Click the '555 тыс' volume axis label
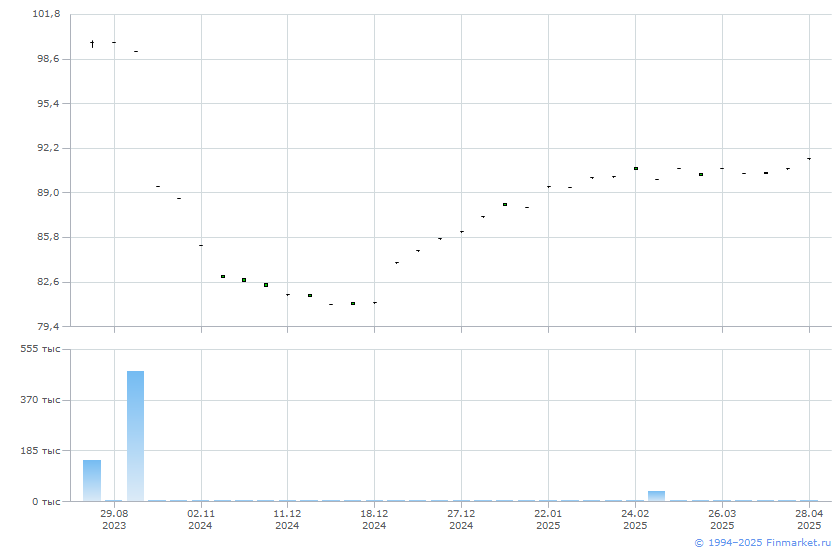 tap(41, 349)
